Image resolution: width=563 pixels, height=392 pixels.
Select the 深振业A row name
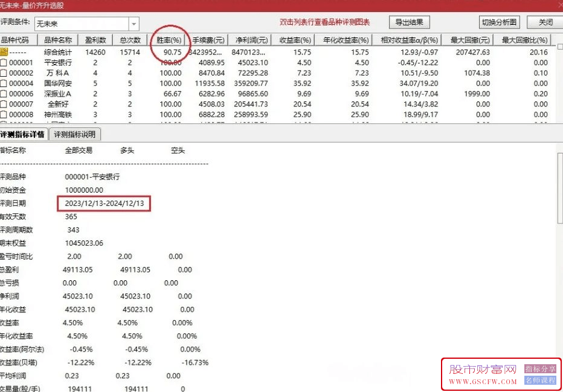[x=58, y=94]
